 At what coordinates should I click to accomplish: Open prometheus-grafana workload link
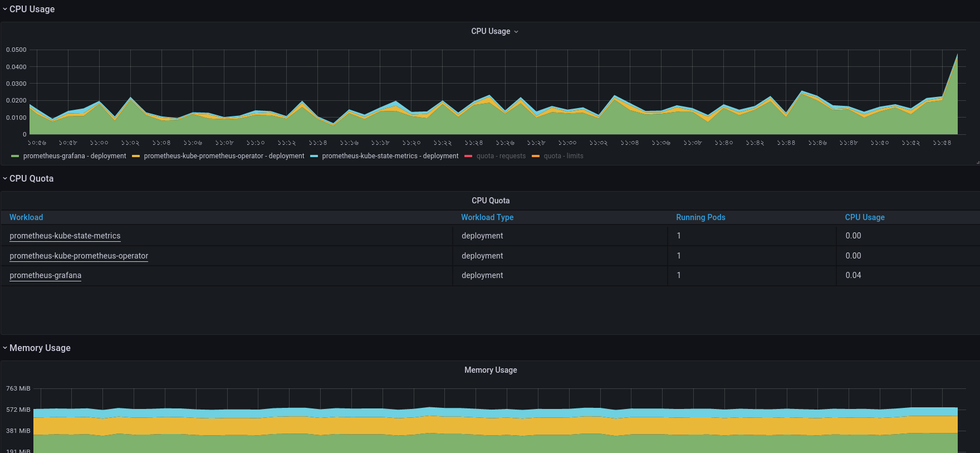point(46,275)
